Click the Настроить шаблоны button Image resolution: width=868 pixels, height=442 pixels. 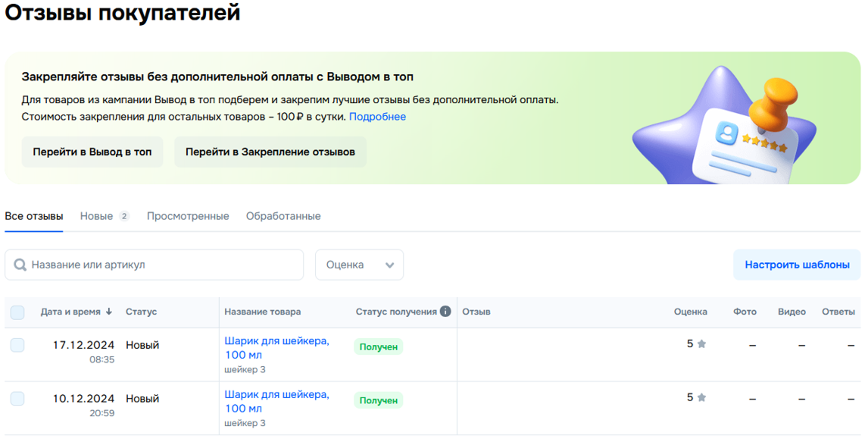[797, 265]
